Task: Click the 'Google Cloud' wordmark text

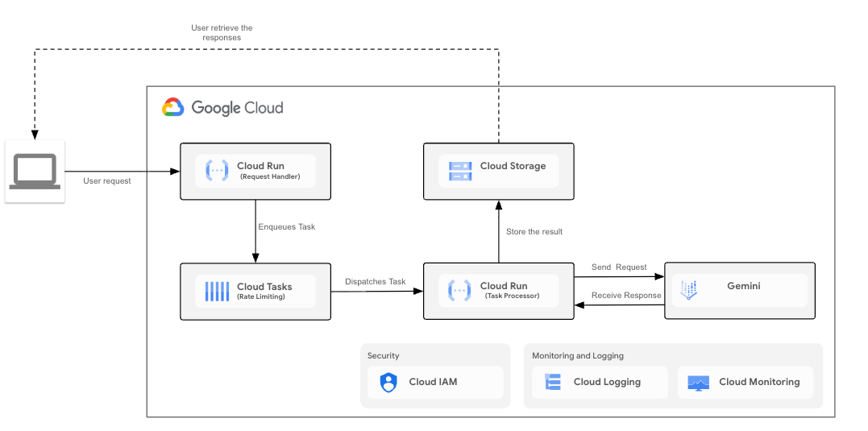Action: coord(237,107)
